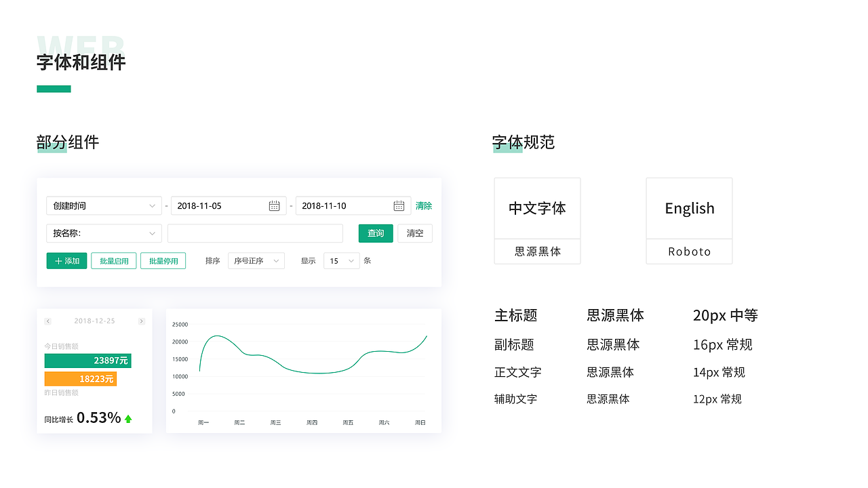
Task: Toggle 批量启用 batch enable
Action: pos(113,260)
